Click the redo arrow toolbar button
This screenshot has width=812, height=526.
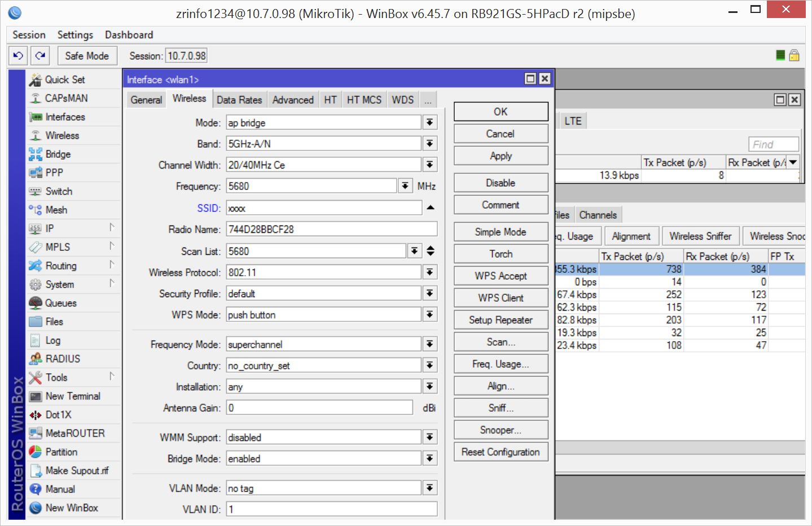[x=40, y=56]
